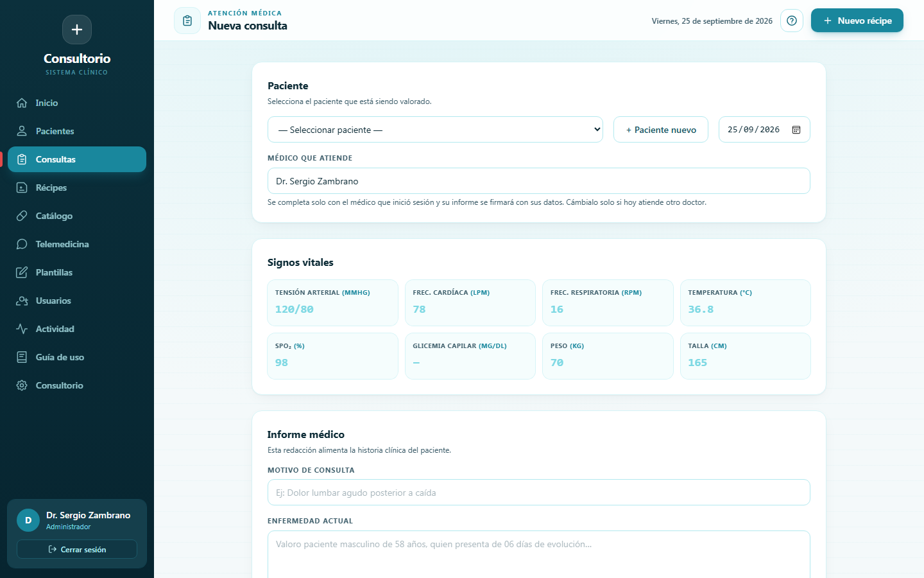Click the Motivo de consulta field
This screenshot has height=578, width=924.
(539, 493)
